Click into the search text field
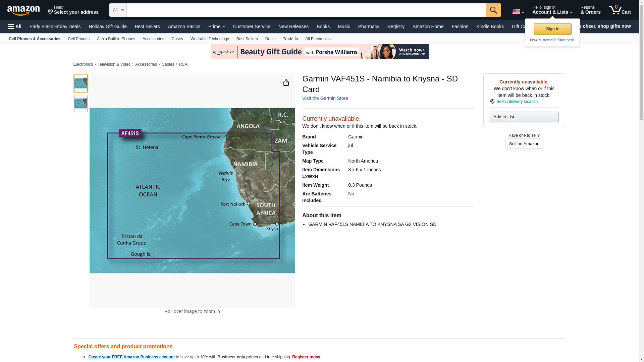644x362 pixels. coord(306,10)
